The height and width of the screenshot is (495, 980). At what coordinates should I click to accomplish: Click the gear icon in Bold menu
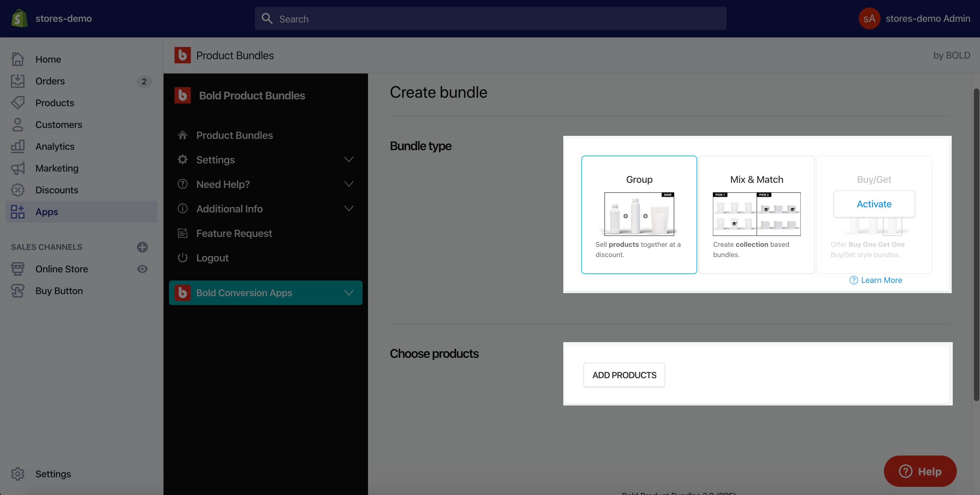pyautogui.click(x=183, y=159)
